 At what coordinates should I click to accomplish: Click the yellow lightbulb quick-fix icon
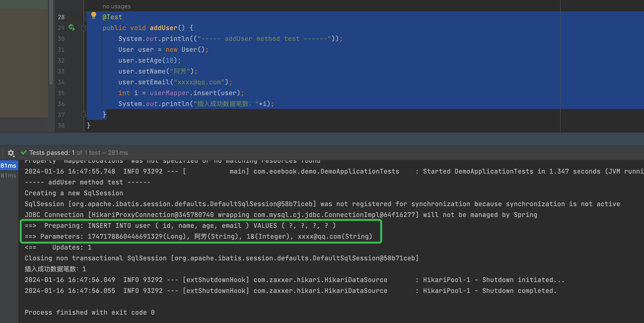[93, 16]
